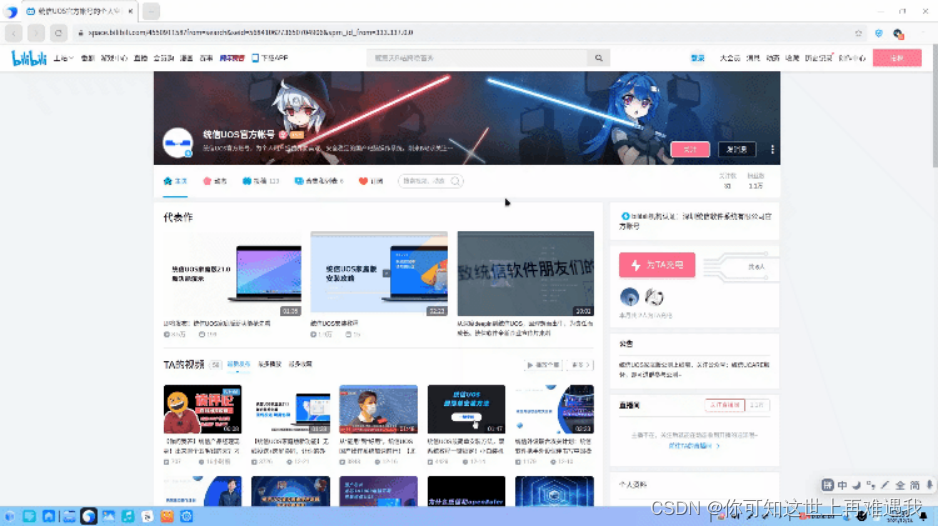Open the masked man video thumbnail
Image resolution: width=938 pixels, height=527 pixels.
[x=378, y=409]
